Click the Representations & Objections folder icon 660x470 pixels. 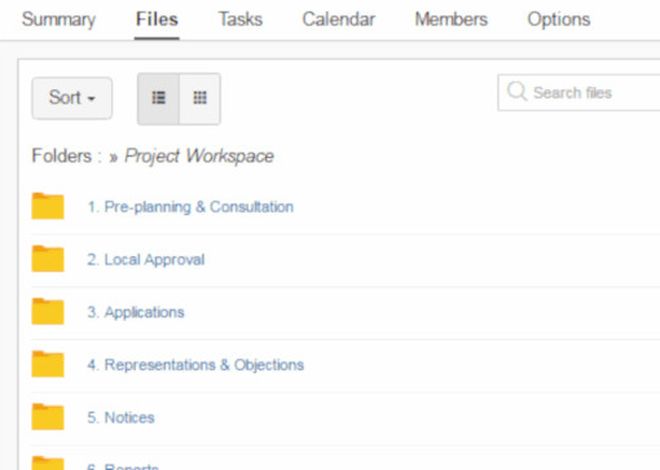pyautogui.click(x=48, y=364)
